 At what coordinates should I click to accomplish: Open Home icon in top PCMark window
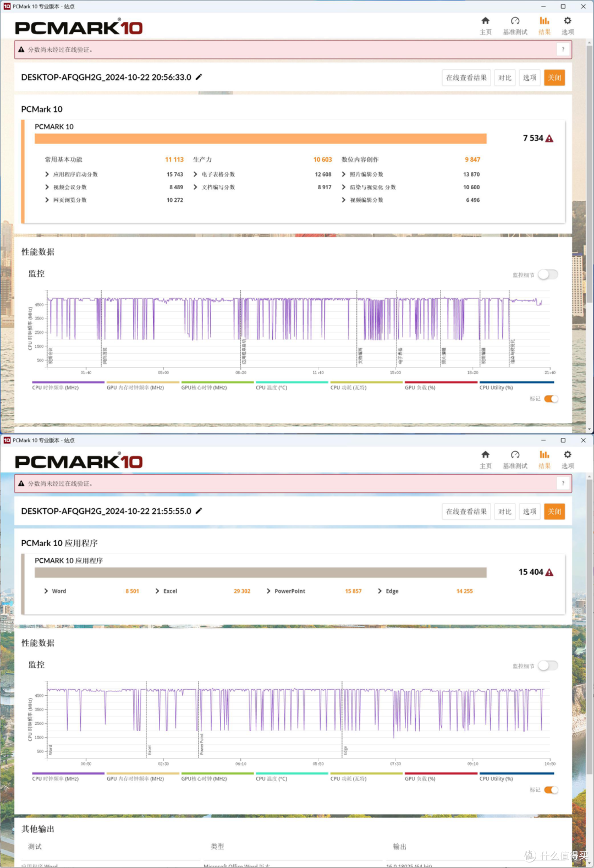pyautogui.click(x=485, y=25)
